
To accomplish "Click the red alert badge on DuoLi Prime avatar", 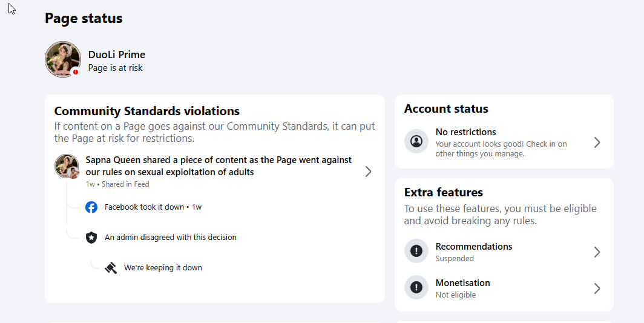I will (76, 72).
